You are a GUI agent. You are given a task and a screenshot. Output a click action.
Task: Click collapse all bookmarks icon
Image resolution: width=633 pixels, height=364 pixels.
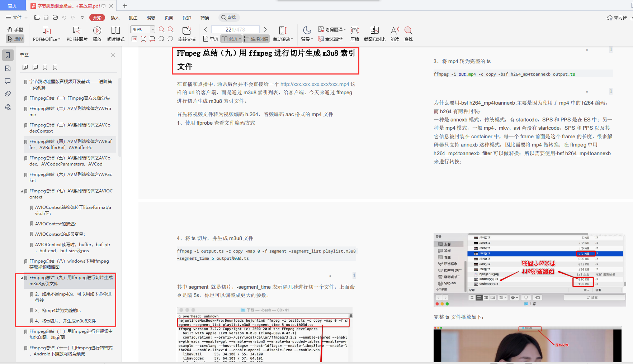pos(35,67)
